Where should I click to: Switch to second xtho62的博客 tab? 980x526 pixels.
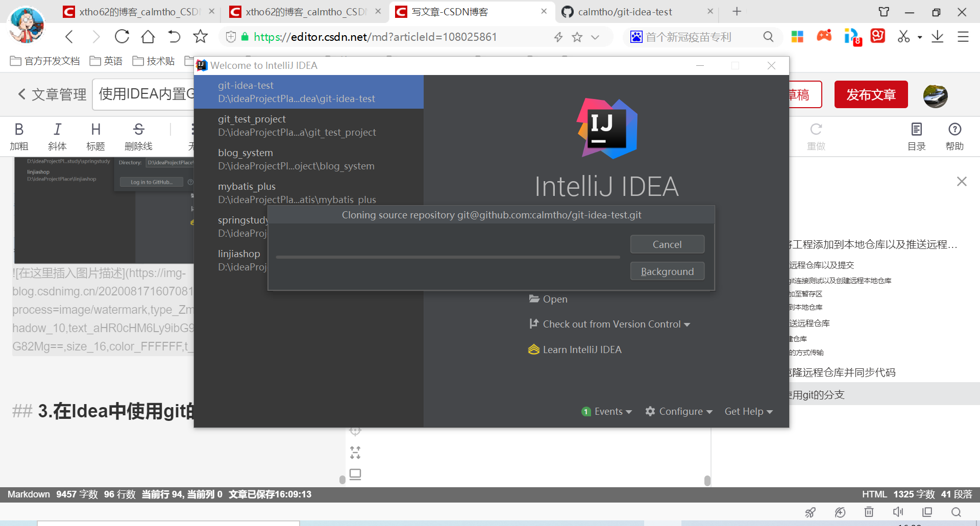tap(305, 12)
